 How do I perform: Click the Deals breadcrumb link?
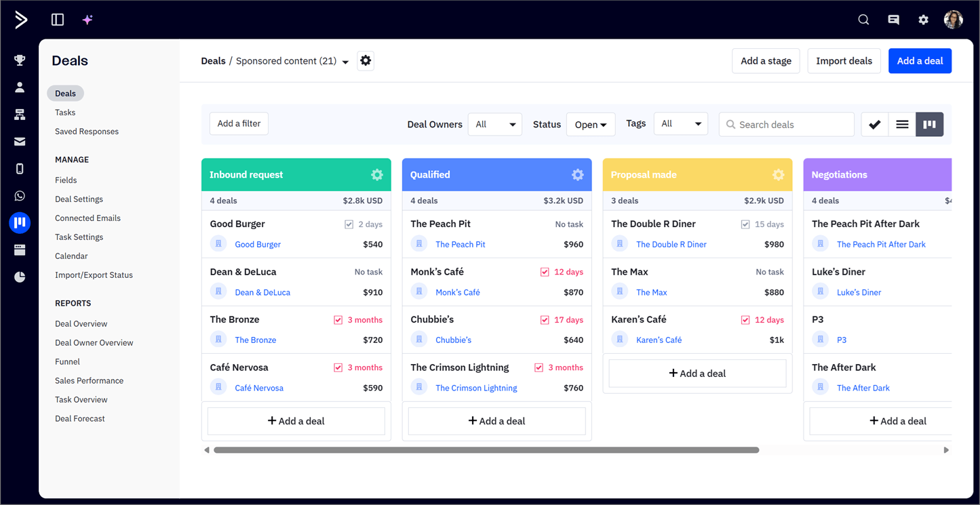coord(213,61)
